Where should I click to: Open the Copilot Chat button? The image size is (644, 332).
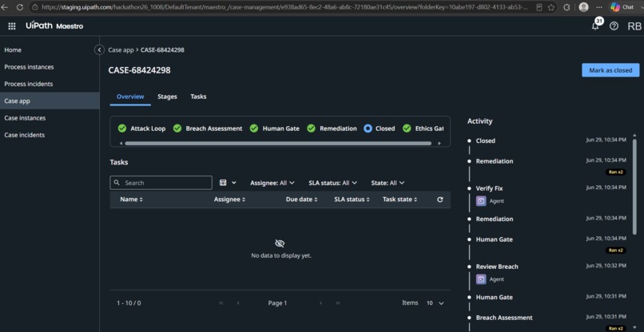[622, 7]
